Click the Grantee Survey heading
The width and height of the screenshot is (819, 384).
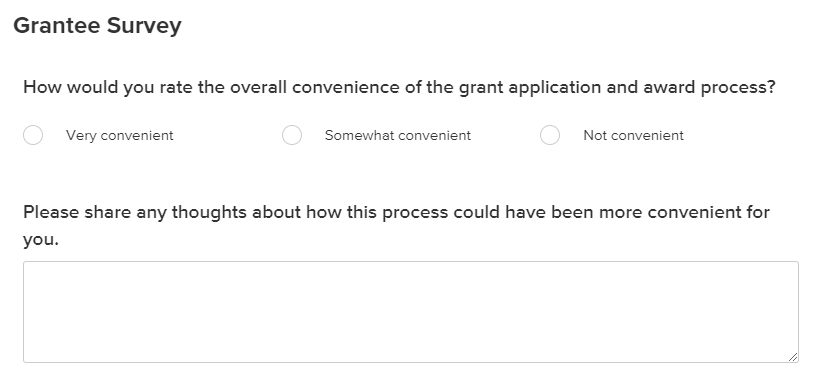pyautogui.click(x=97, y=26)
